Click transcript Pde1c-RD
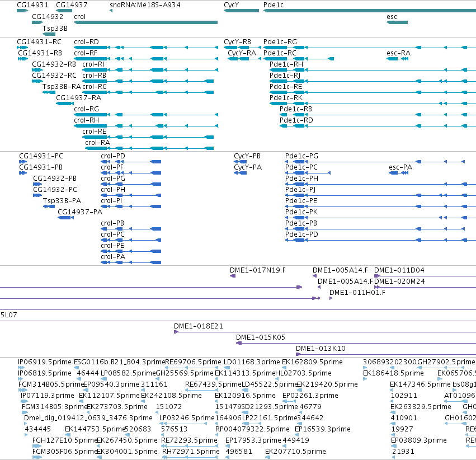This screenshot has width=476, height=460. (x=378, y=126)
